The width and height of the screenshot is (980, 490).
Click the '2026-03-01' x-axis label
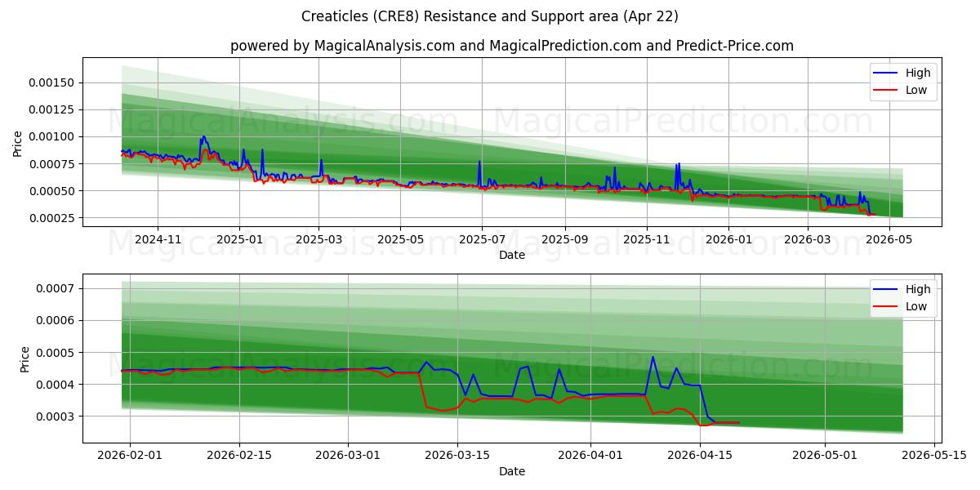tap(349, 457)
